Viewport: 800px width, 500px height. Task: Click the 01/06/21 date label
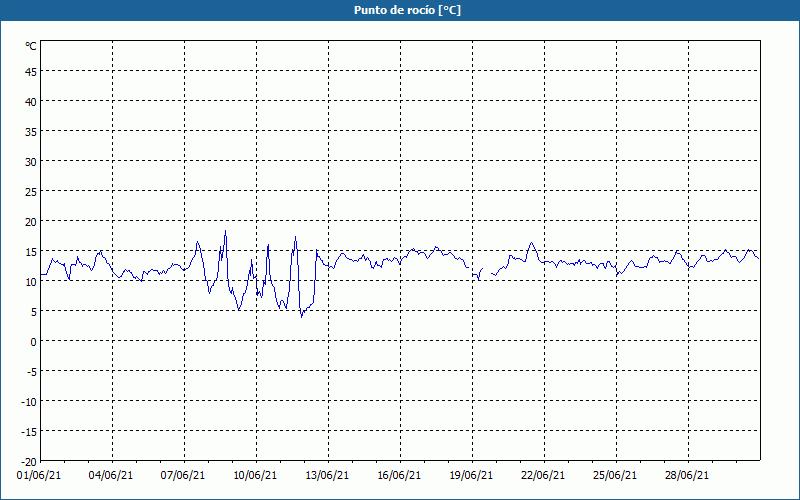(39, 475)
